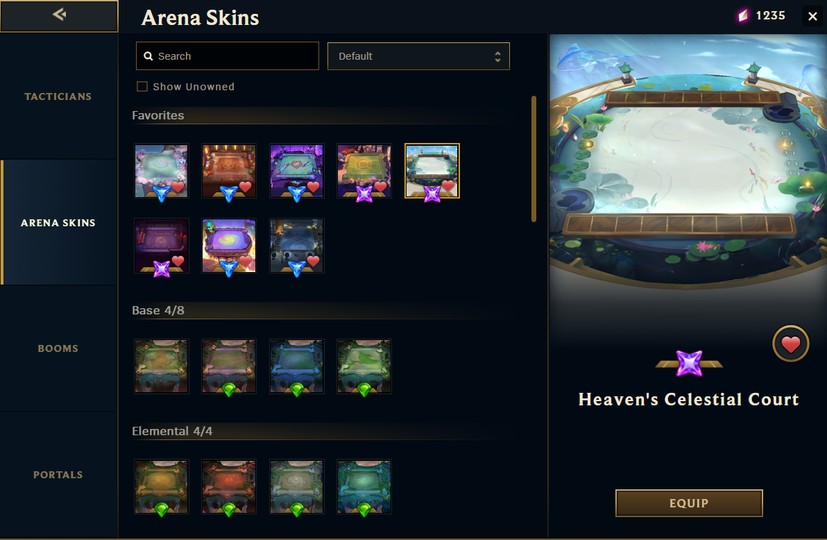Choose the red inferno Elemental arena
This screenshot has width=827, height=540.
(229, 487)
